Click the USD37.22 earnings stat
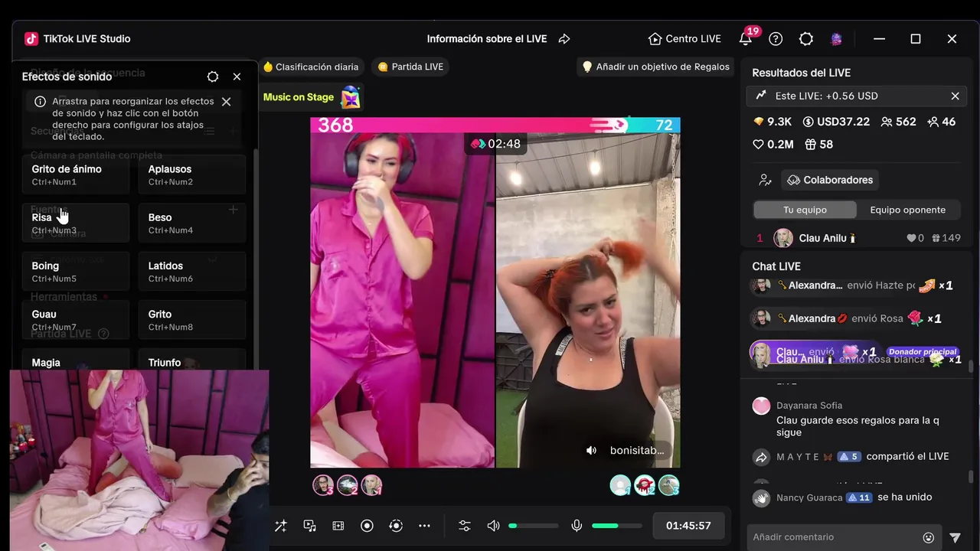 pyautogui.click(x=836, y=122)
